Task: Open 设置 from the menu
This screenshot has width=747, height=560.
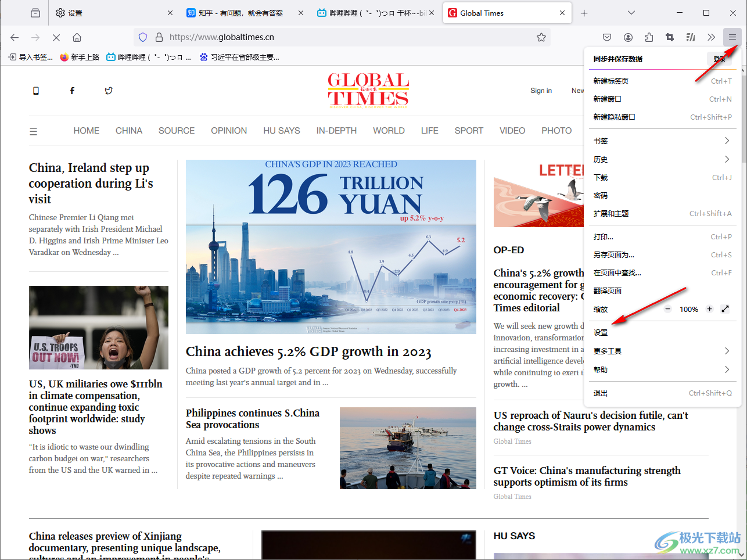Action: point(662,333)
